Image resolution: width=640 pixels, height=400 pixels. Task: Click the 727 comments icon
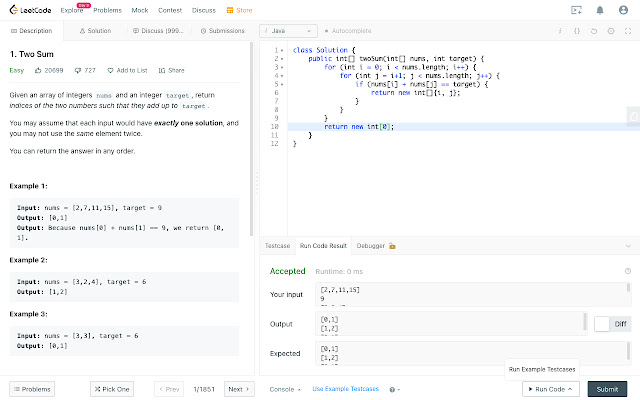78,71
